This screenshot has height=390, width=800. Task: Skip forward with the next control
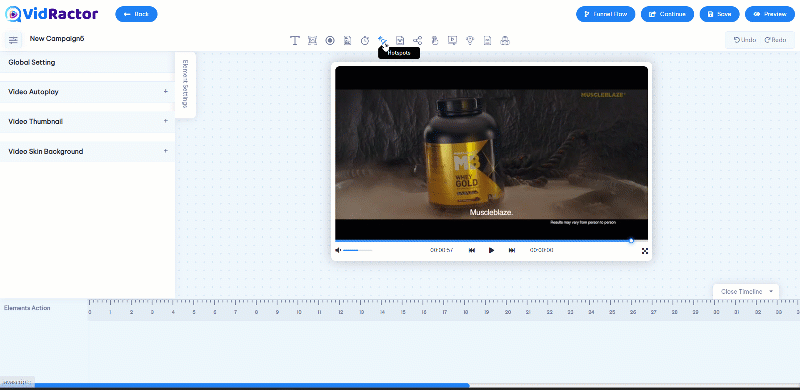[512, 250]
